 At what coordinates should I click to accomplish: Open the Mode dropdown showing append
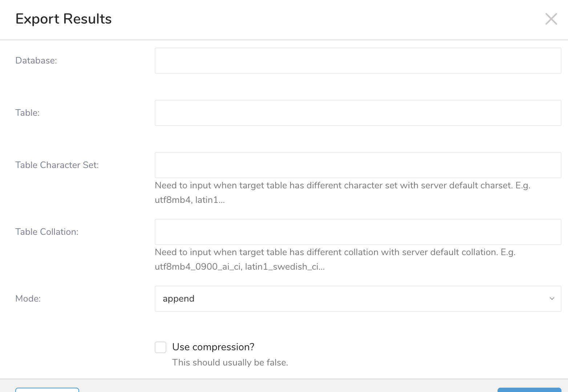[358, 299]
